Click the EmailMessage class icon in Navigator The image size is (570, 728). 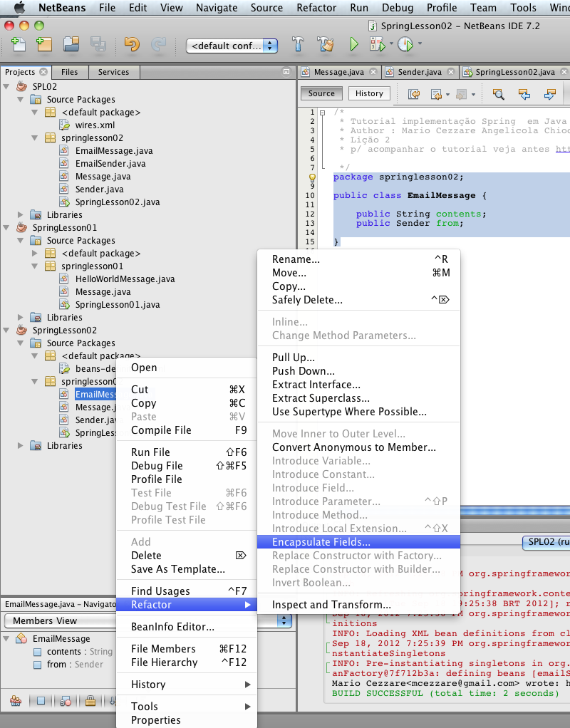(x=21, y=639)
